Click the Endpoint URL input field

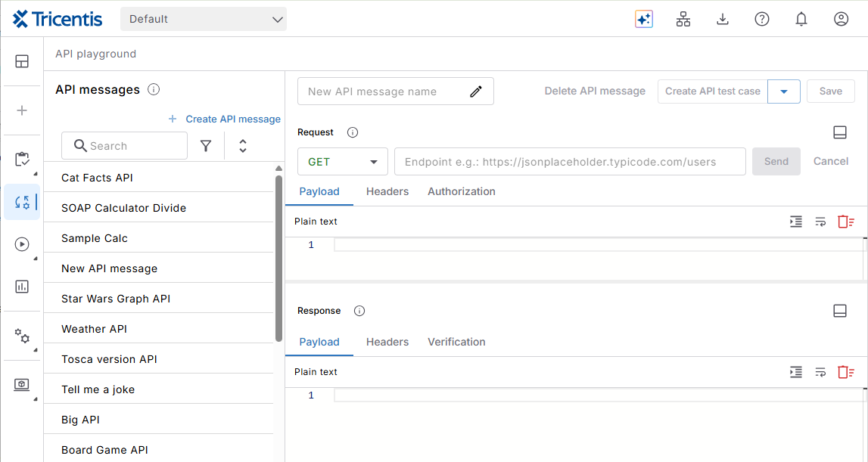569,162
